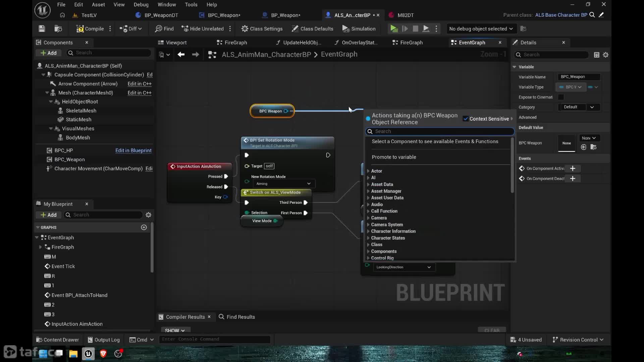
Task: Open the Content Drawer
Action: pyautogui.click(x=57, y=340)
